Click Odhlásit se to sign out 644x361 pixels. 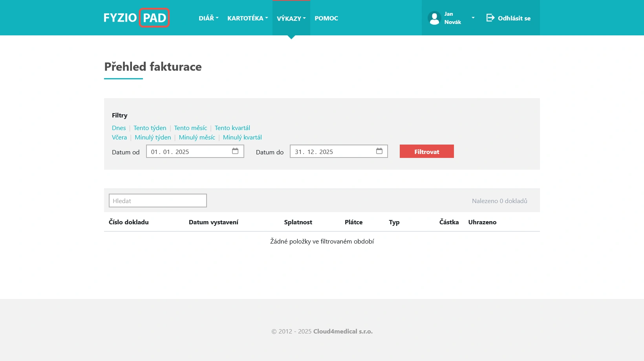point(514,18)
